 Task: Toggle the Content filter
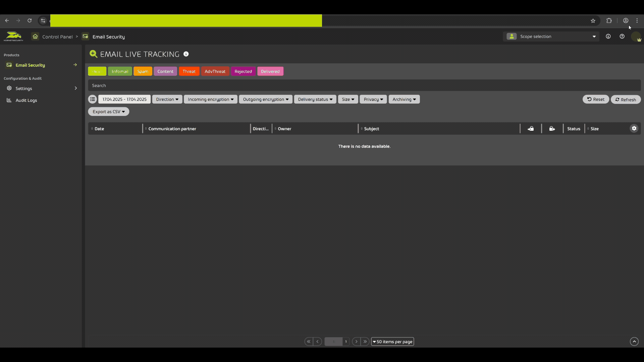165,71
